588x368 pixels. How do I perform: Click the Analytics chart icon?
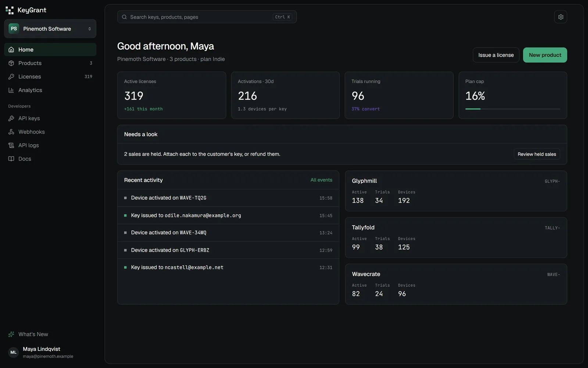11,90
